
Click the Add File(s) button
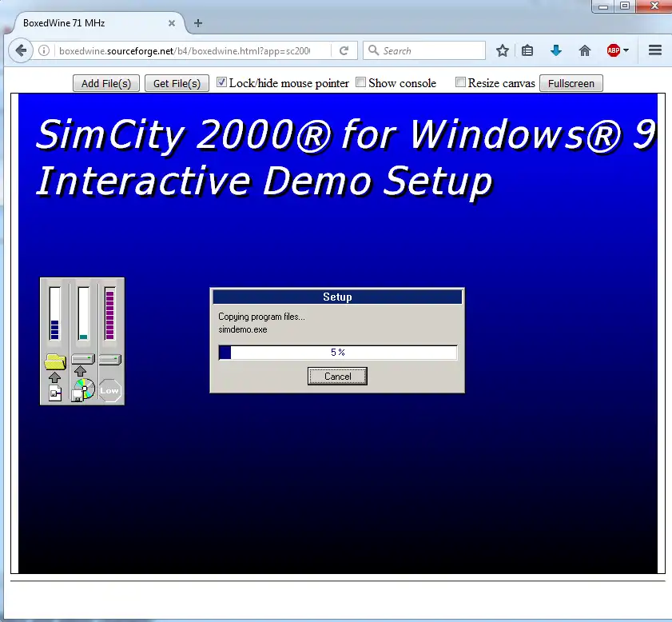[x=105, y=83]
